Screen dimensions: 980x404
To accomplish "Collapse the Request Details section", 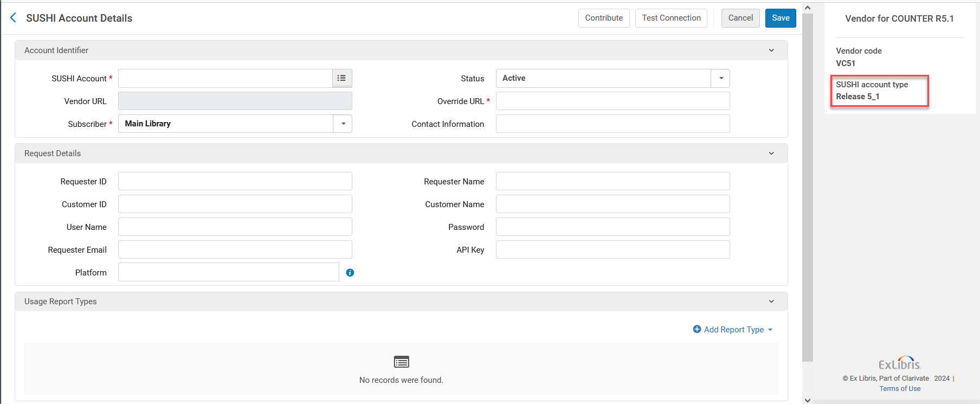I will (771, 153).
